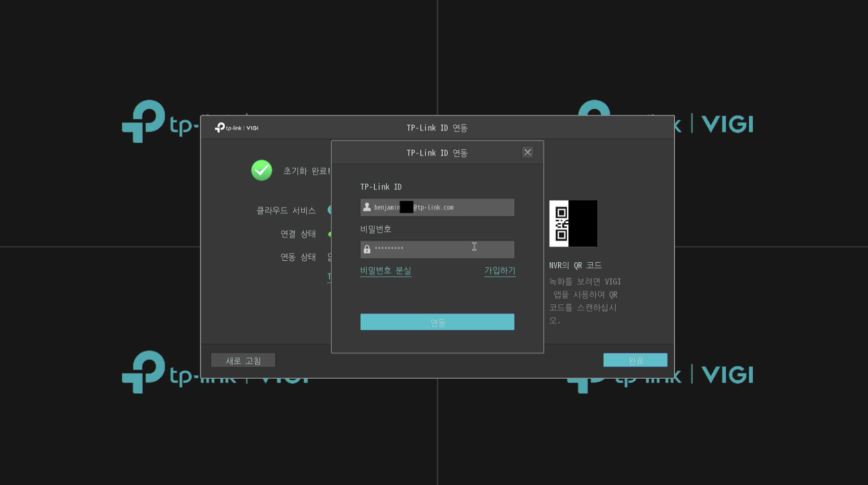This screenshot has width=868, height=485.
Task: Click the user icon in ID field
Action: point(367,207)
